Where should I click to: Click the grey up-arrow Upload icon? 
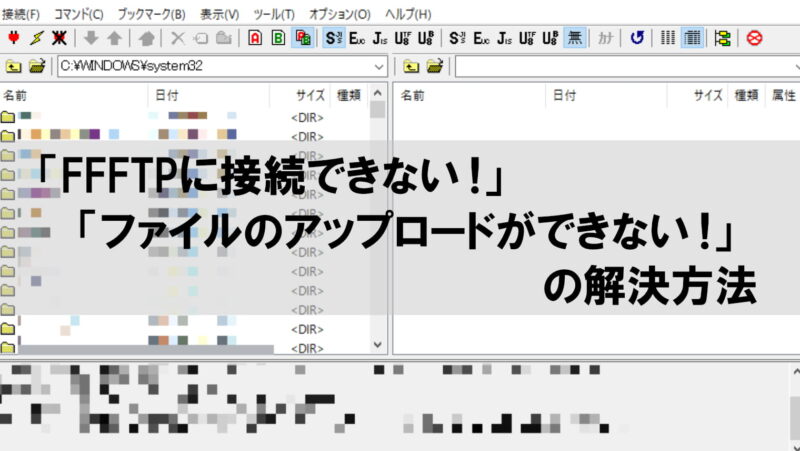pyautogui.click(x=114, y=38)
